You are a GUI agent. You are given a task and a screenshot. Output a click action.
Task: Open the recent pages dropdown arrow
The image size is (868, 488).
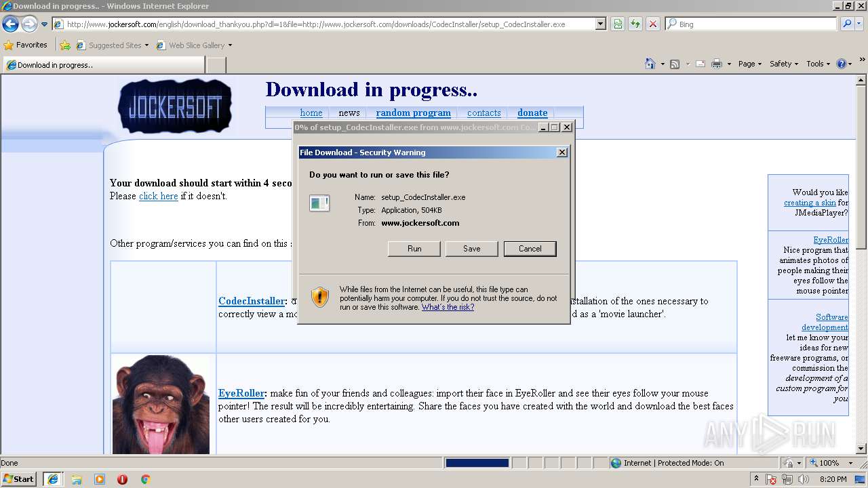pyautogui.click(x=44, y=24)
